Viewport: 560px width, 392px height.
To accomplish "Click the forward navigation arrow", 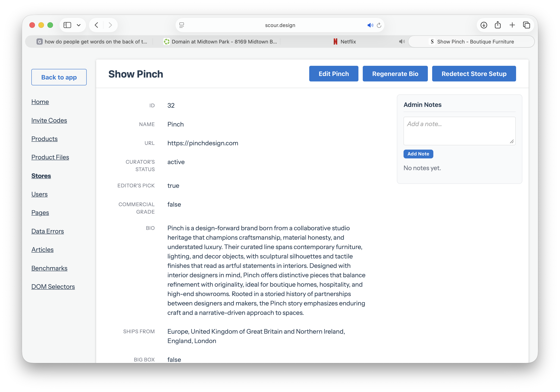I will pos(110,25).
